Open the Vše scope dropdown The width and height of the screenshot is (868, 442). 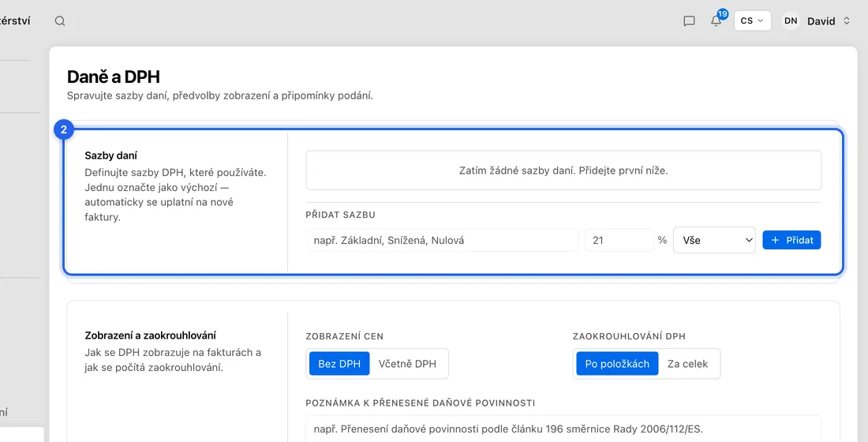714,241
